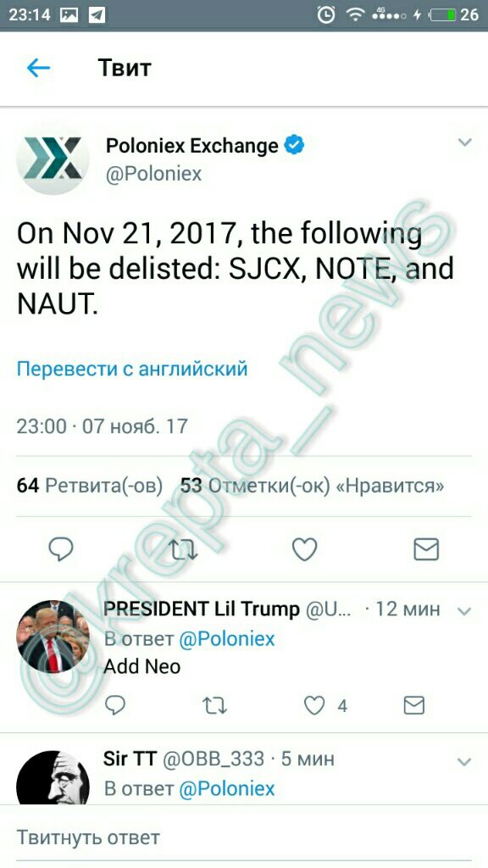Screen dimensions: 488x868
Task: View the 64 Ретвита(-ов) list
Action: click(x=90, y=486)
